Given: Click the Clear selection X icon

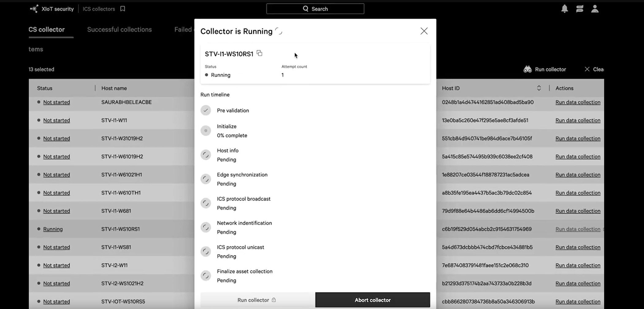Looking at the screenshot, I should coord(587,69).
